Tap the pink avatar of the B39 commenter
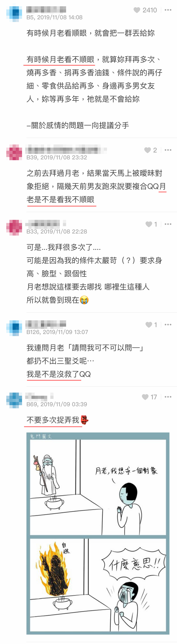This screenshot has height=644, width=177. [x=14, y=152]
